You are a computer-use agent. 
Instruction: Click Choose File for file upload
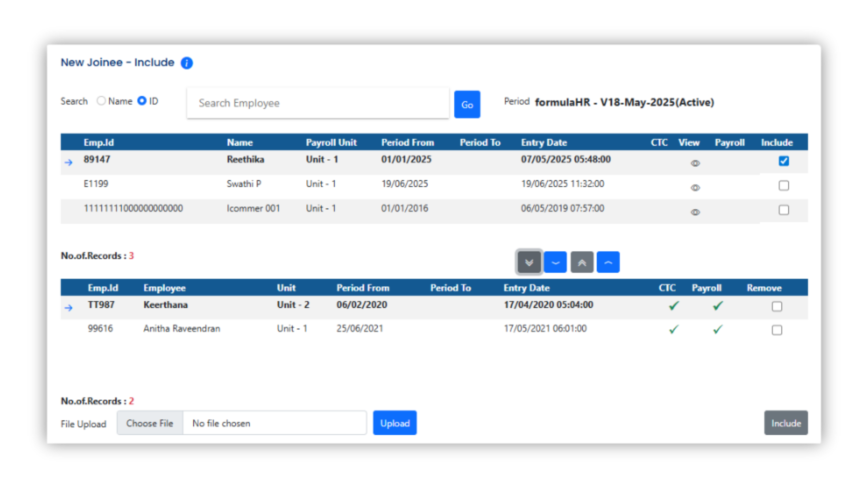[x=150, y=423]
